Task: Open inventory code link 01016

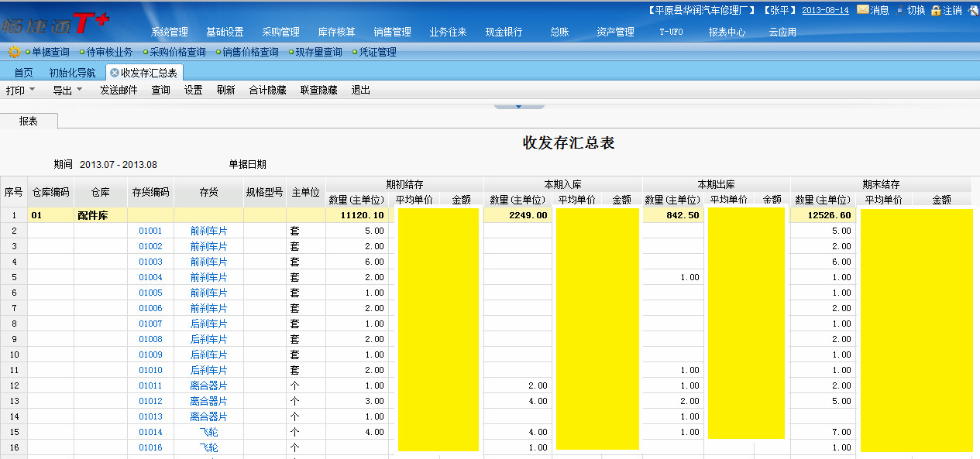Action: [x=150, y=447]
